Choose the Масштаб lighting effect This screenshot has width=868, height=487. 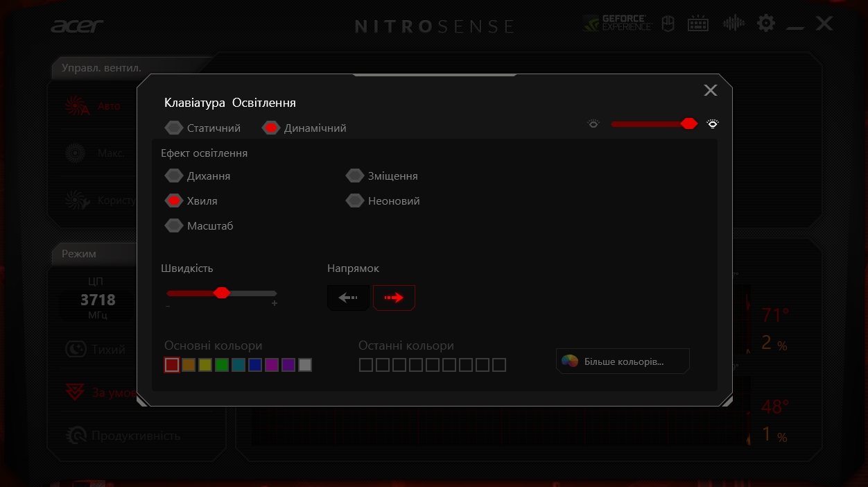[174, 226]
